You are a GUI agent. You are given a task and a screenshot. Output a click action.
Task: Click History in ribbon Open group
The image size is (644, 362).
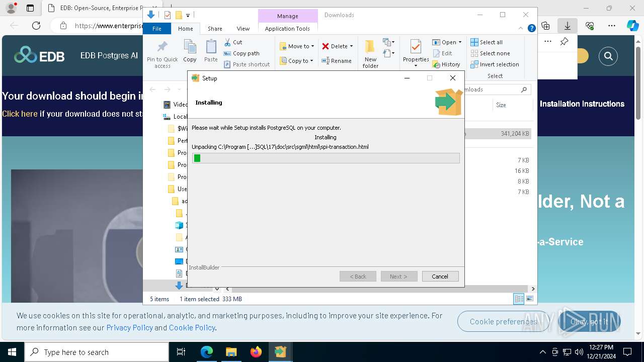pos(446,64)
